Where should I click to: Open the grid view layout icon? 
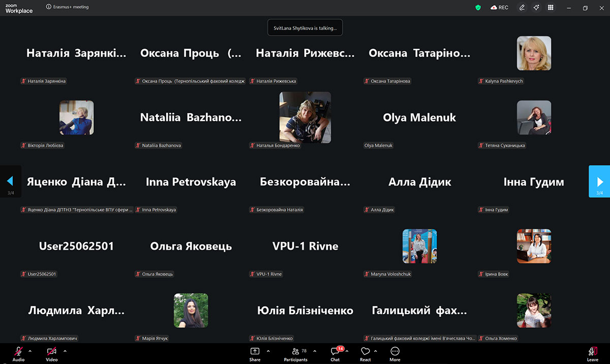coord(551,8)
